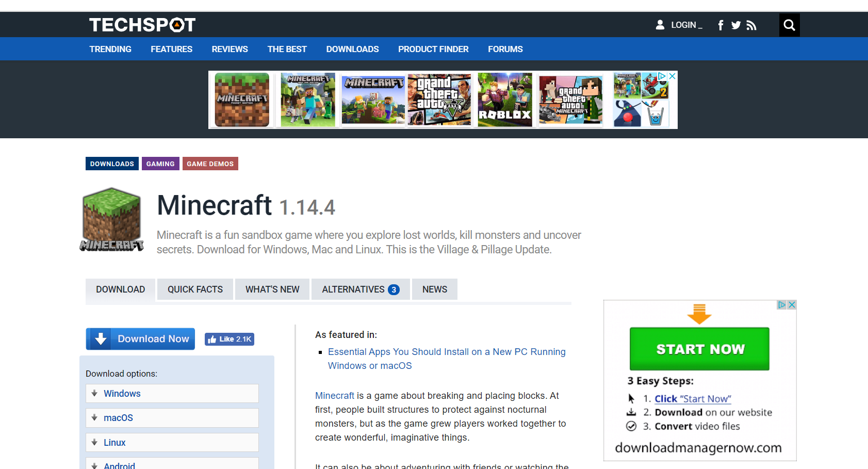Click the Gaming category tag
Screen dimensions: 868x469
pyautogui.click(x=160, y=164)
